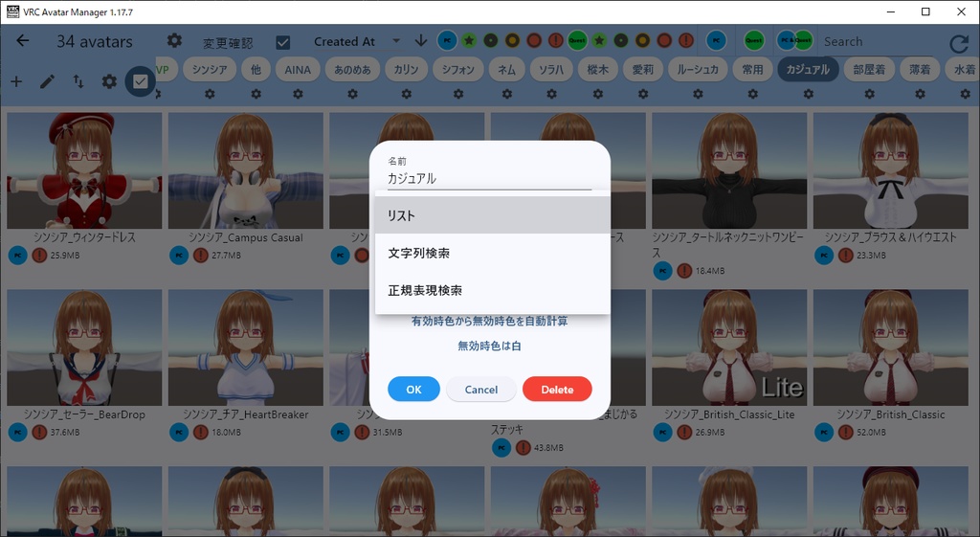Go back using the left arrow icon
The image size is (980, 537).
coord(23,41)
